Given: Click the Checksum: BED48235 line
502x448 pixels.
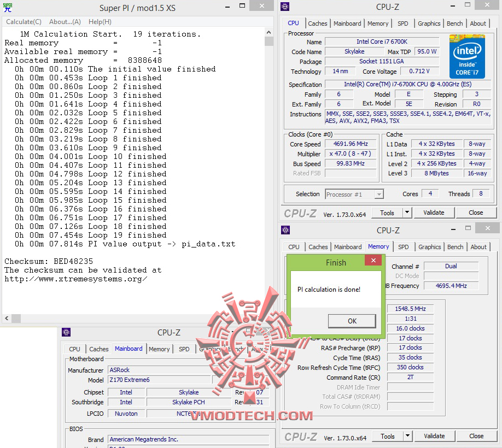Looking at the screenshot, I should pyautogui.click(x=49, y=261).
